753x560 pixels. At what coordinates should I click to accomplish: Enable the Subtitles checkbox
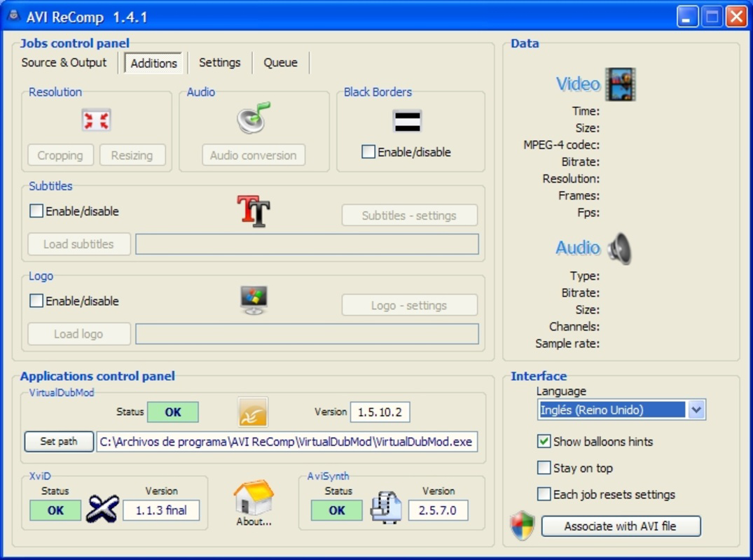[36, 211]
